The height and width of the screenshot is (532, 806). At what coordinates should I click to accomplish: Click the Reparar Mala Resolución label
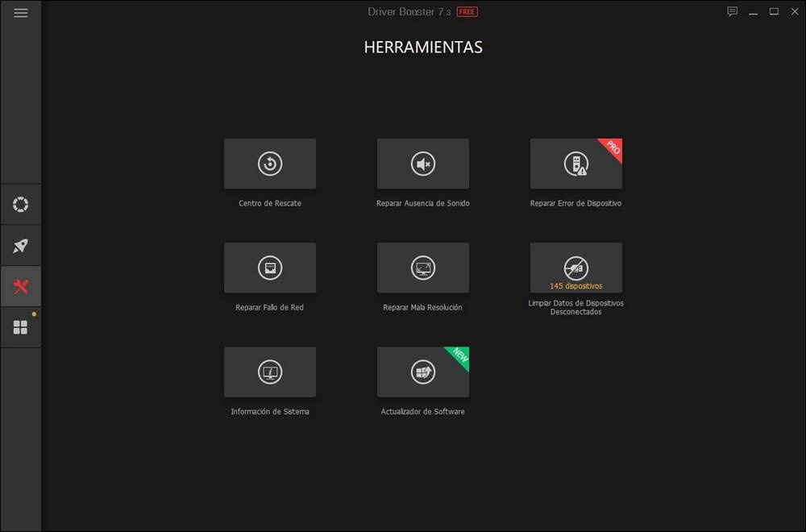click(x=422, y=307)
